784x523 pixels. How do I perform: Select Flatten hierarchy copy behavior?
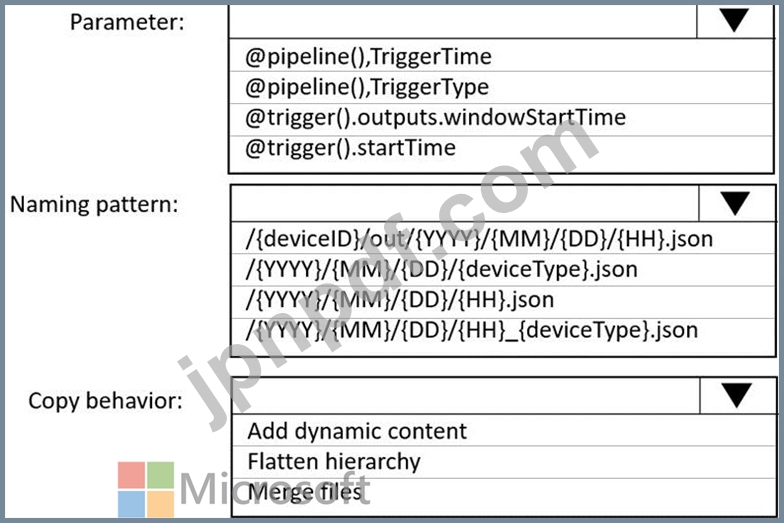504,462
